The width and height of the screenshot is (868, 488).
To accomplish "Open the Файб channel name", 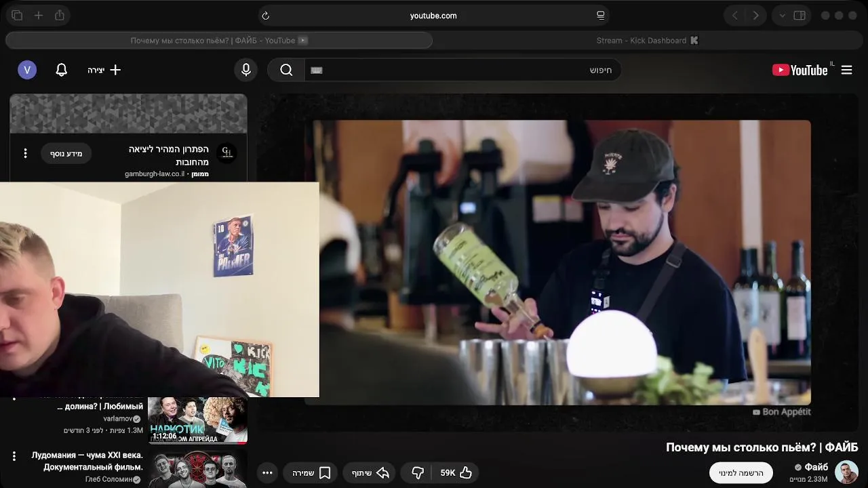I will (816, 467).
